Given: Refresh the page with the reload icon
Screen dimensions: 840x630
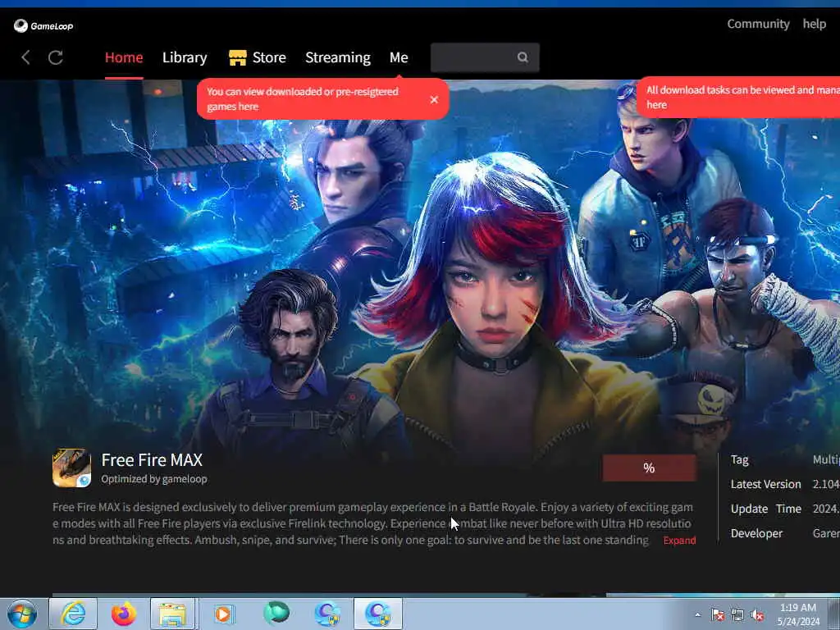Looking at the screenshot, I should tap(56, 57).
